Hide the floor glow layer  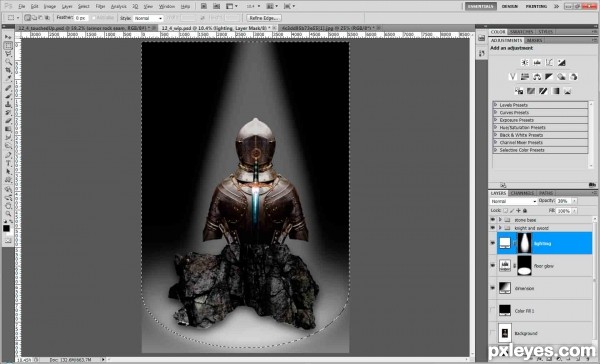pyautogui.click(x=492, y=265)
